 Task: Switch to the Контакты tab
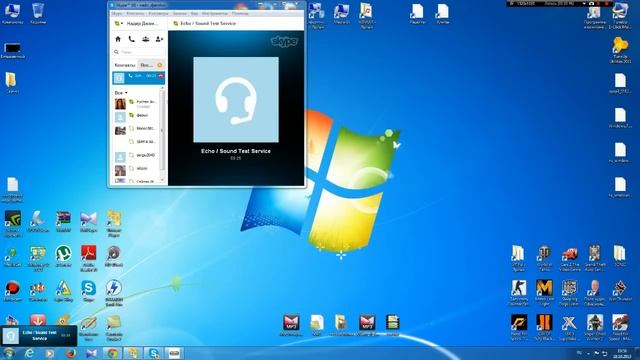click(x=124, y=65)
